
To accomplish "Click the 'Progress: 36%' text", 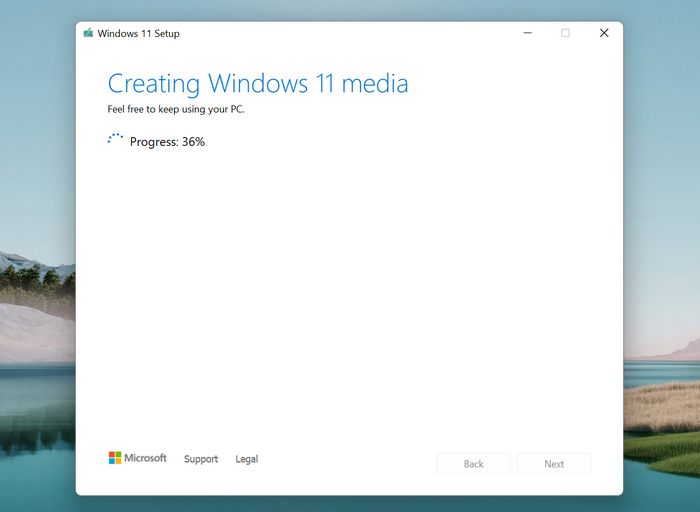I will (167, 142).
